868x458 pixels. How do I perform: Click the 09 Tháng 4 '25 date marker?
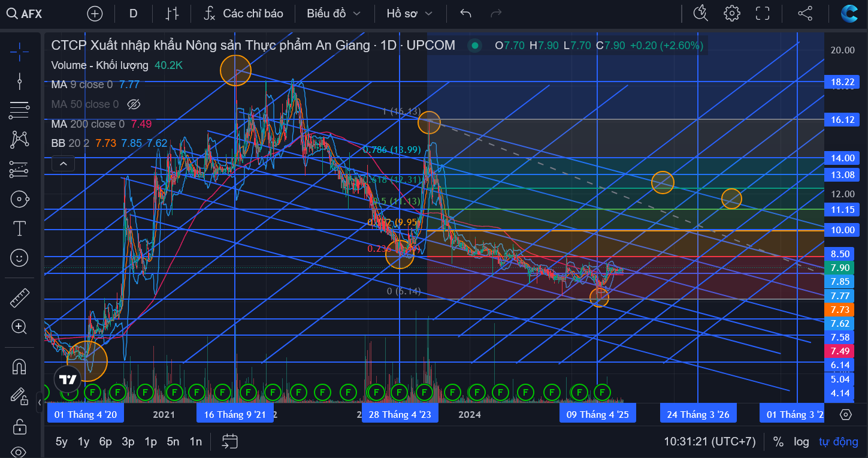597,414
